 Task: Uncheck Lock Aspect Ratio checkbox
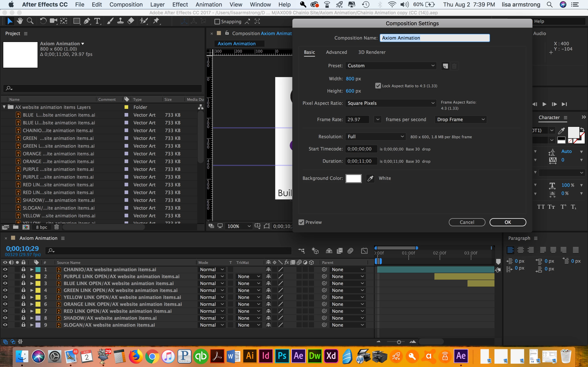point(378,86)
